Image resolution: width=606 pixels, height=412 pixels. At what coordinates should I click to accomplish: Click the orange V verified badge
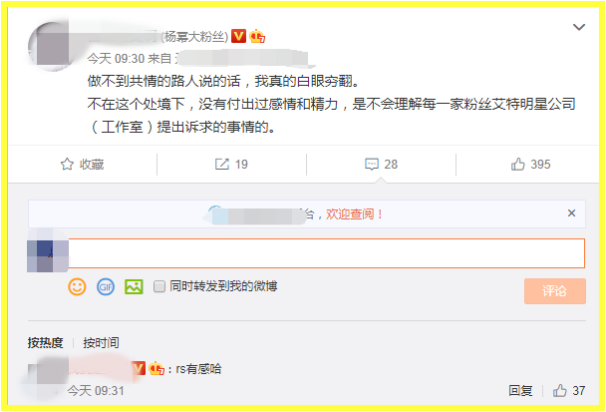(238, 36)
